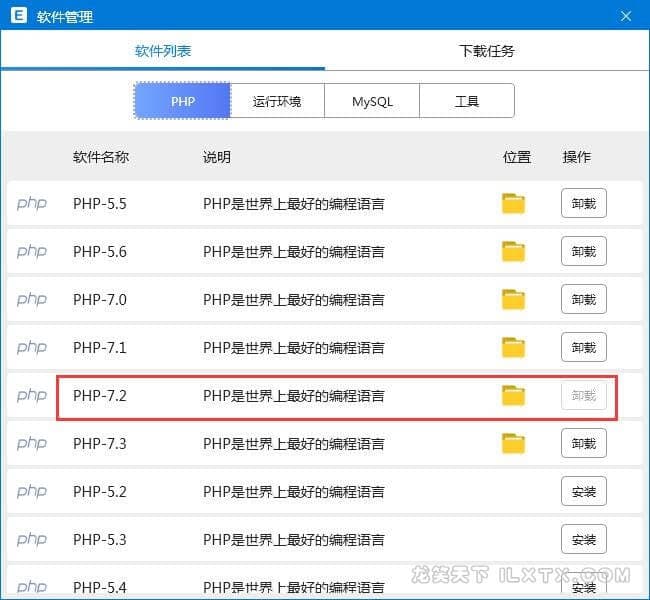
Task: Click the app logo in title bar
Action: click(x=19, y=16)
